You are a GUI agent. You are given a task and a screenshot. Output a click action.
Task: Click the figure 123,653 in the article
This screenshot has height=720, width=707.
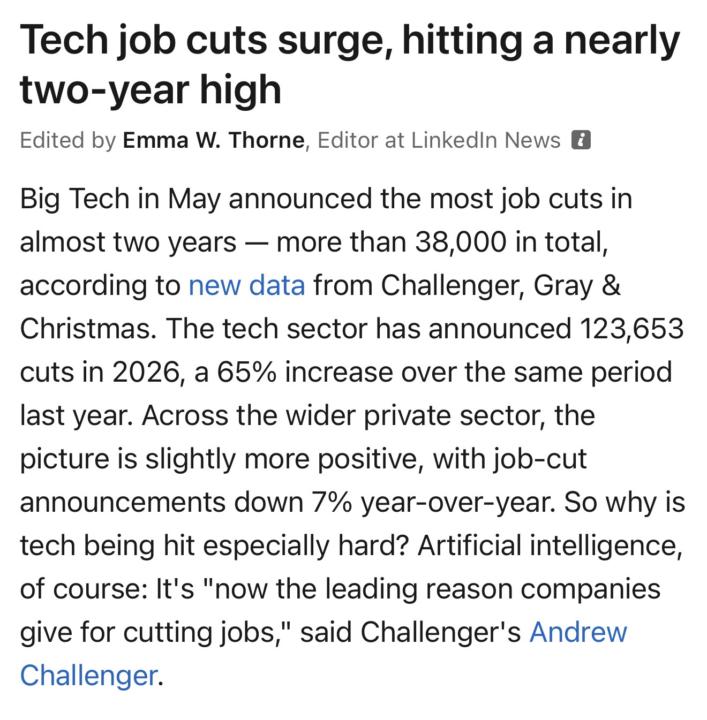[632, 329]
